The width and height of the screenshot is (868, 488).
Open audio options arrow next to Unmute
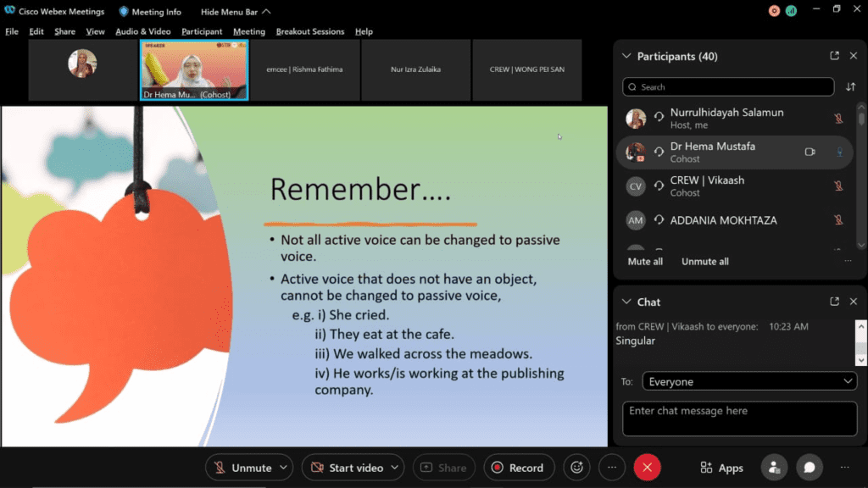(x=283, y=468)
